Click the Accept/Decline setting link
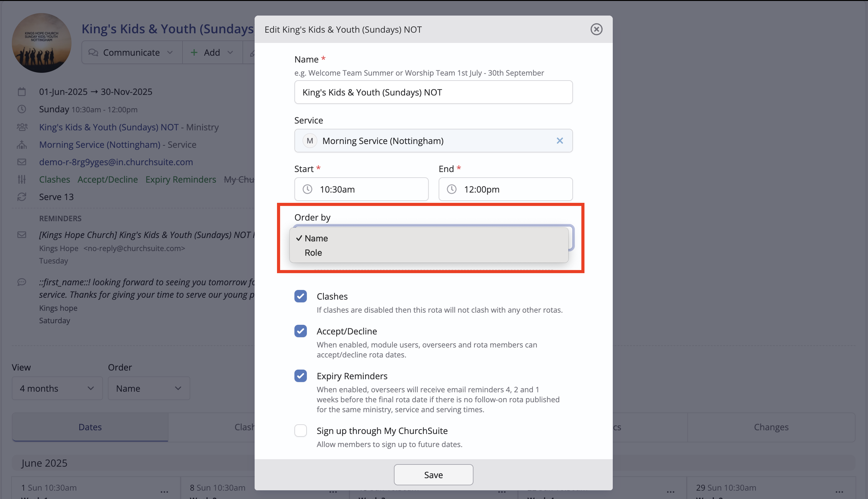The image size is (868, 499). click(108, 179)
